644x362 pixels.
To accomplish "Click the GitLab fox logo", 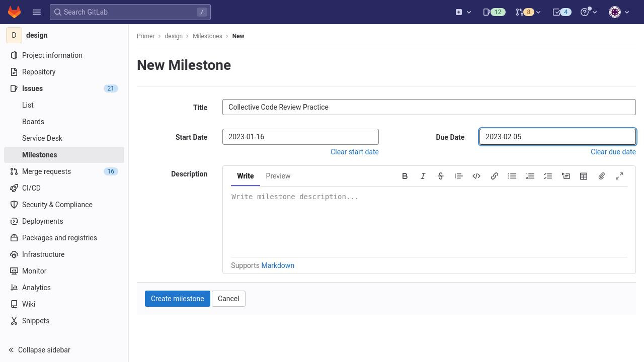I will click(14, 12).
